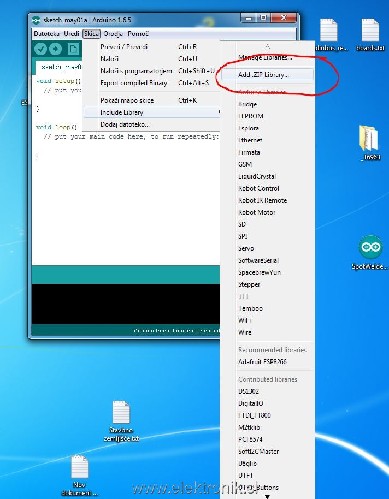
Task: Open the Datoteka menu
Action: 46,34
